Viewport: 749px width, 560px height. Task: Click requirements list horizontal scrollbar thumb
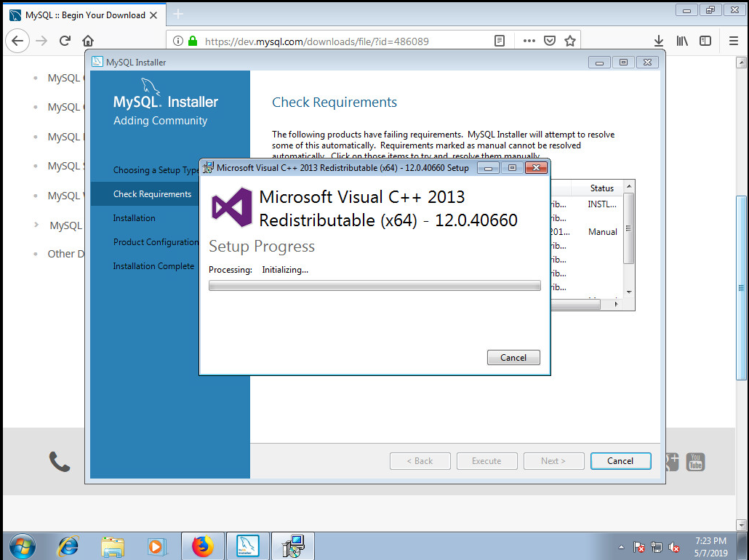(x=575, y=305)
